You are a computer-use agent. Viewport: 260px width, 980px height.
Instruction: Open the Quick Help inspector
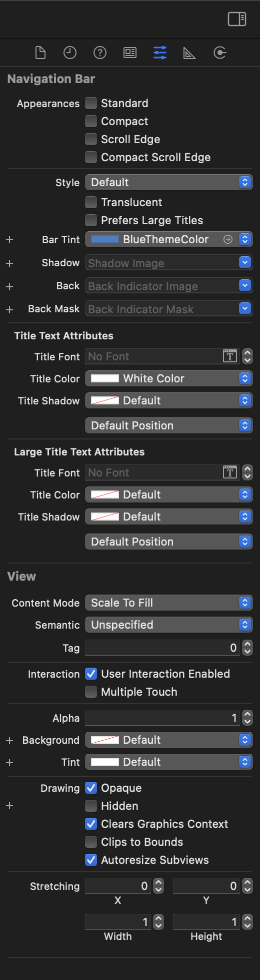click(x=100, y=53)
